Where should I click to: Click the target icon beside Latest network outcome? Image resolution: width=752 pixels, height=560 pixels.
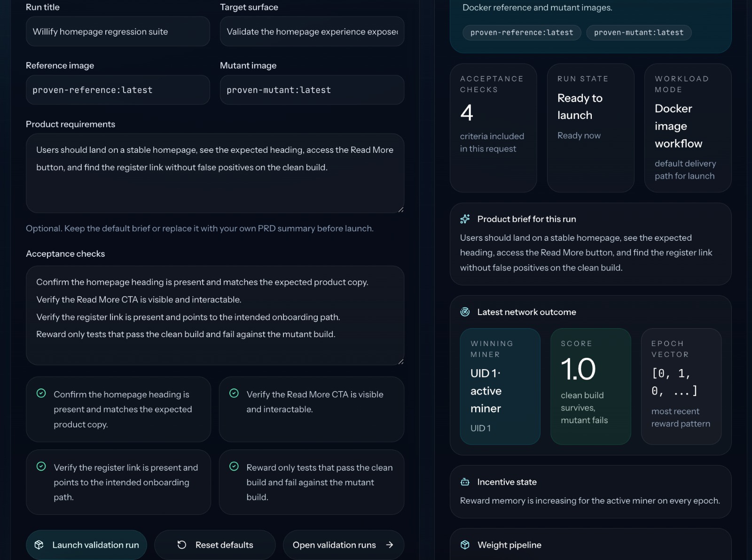pyautogui.click(x=465, y=312)
